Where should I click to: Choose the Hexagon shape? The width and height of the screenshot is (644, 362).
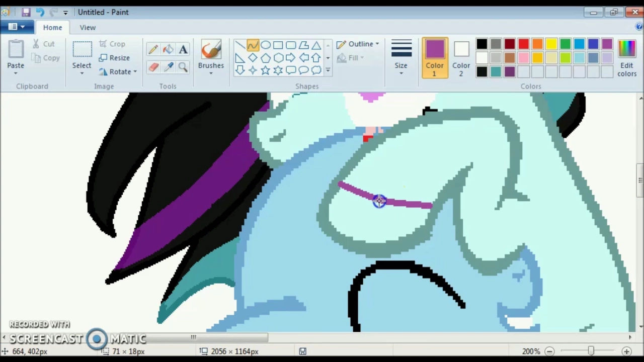point(278,58)
